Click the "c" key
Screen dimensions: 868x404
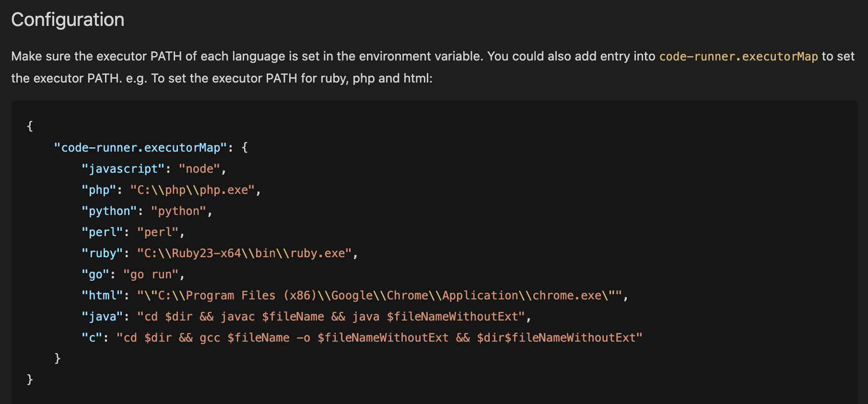(x=92, y=338)
